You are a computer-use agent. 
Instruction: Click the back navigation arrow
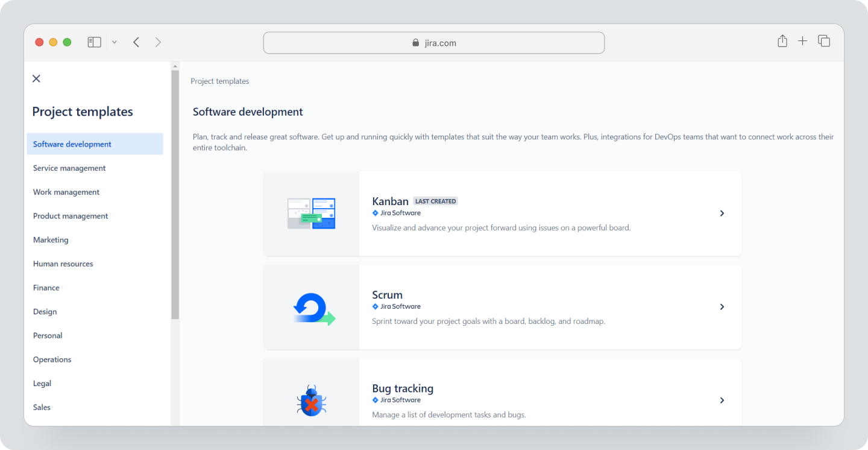click(136, 42)
